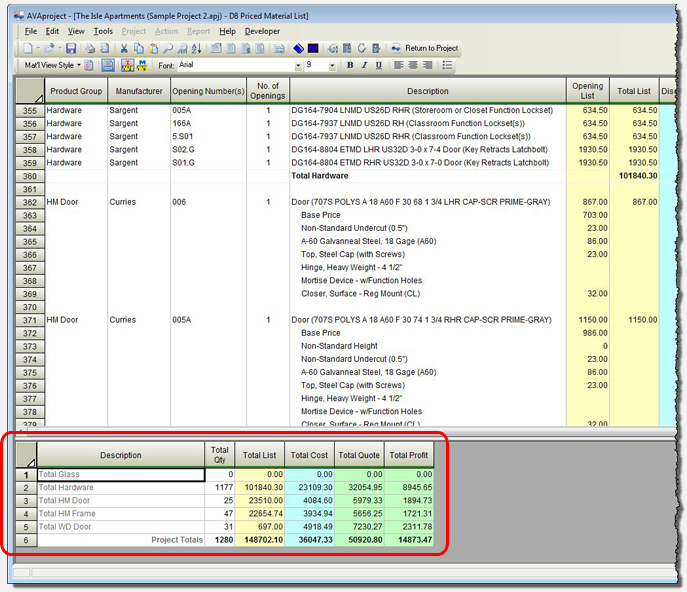687x592 pixels.
Task: Click the Save disk icon in toolbar
Action: [x=71, y=48]
